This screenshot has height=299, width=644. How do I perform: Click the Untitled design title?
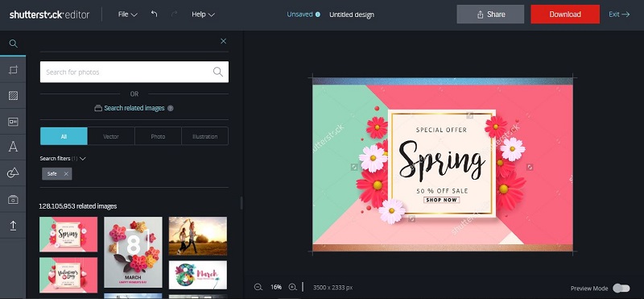click(352, 15)
